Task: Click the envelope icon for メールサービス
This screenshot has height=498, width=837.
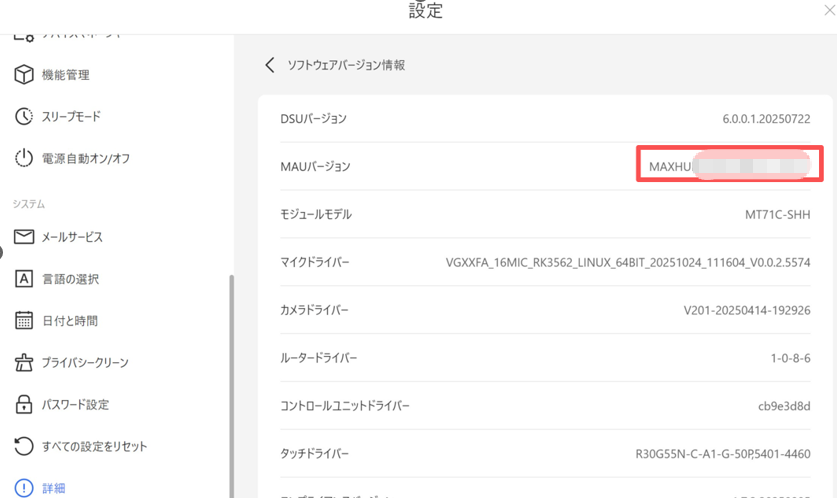Action: coord(23,237)
